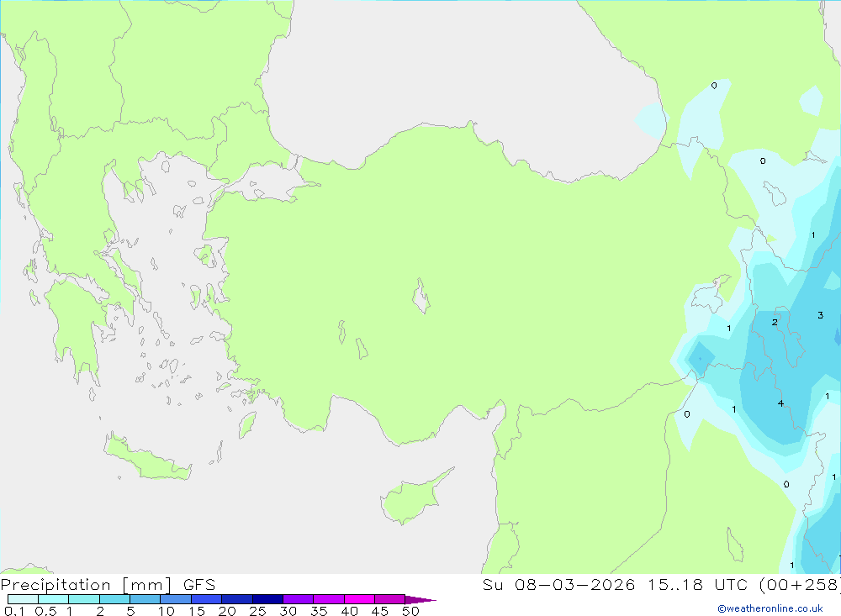This screenshot has width=841, height=616.
Task: Click the '25' legend scale label
Action: [x=257, y=611]
